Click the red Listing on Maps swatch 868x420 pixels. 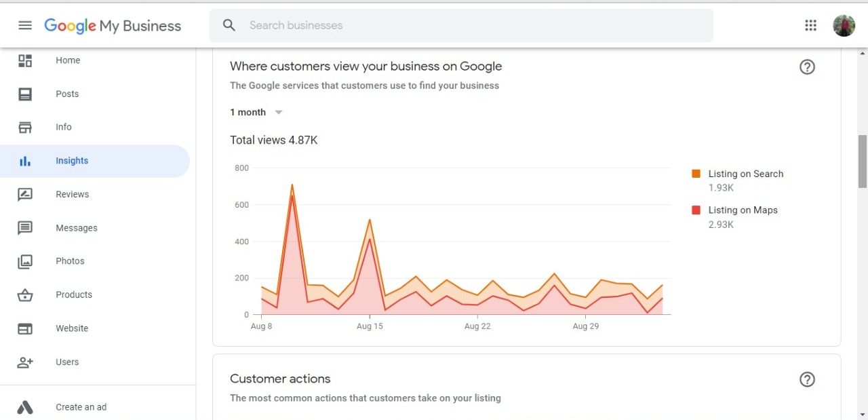tap(696, 210)
